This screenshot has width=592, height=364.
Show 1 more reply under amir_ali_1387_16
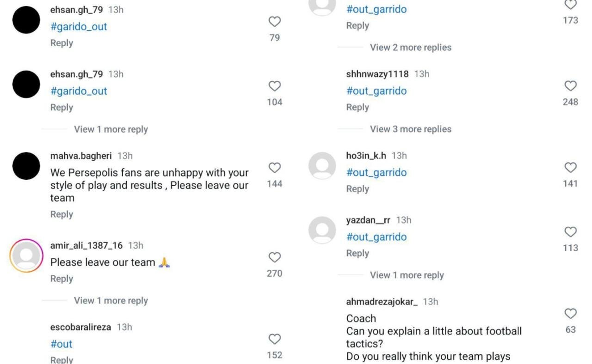pos(111,301)
